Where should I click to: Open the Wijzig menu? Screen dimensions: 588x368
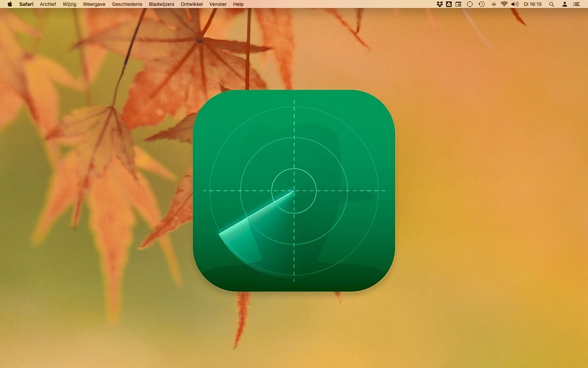[69, 4]
